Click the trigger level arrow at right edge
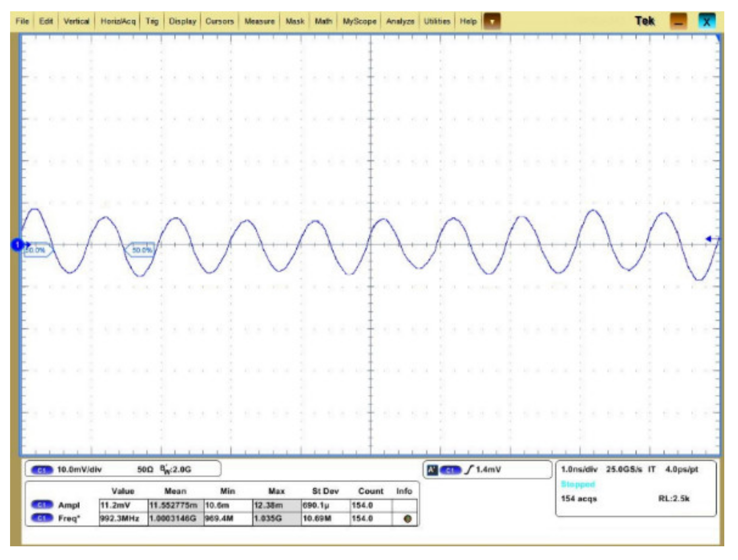This screenshot has height=560, width=738. 711,239
